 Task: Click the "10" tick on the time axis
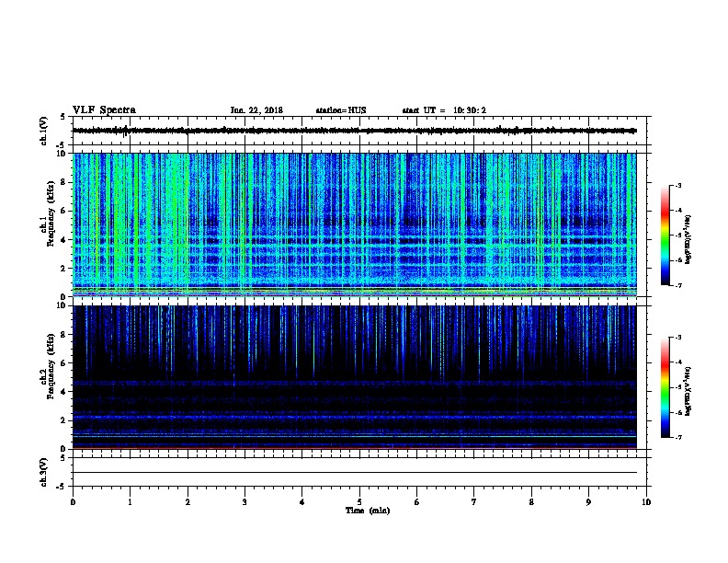click(646, 502)
